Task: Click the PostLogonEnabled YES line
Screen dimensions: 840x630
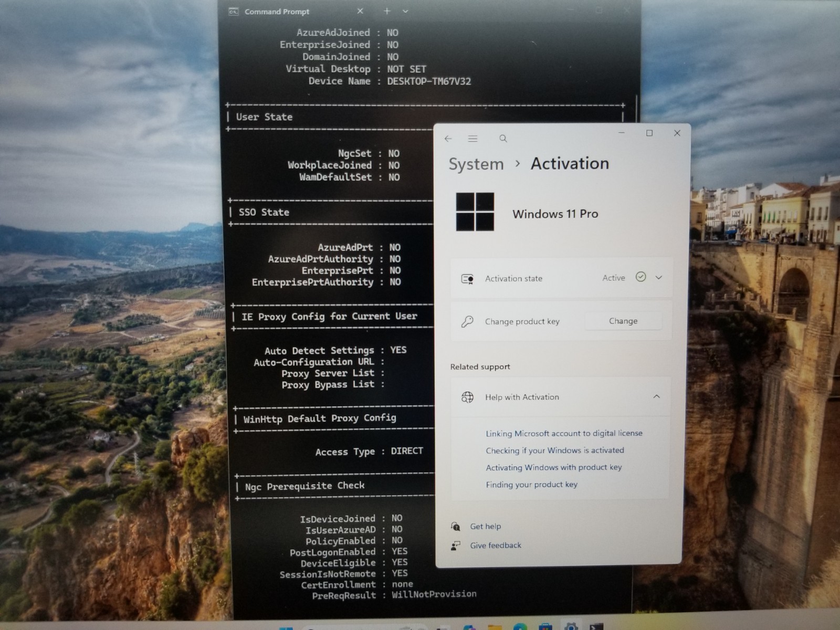Action: click(349, 552)
